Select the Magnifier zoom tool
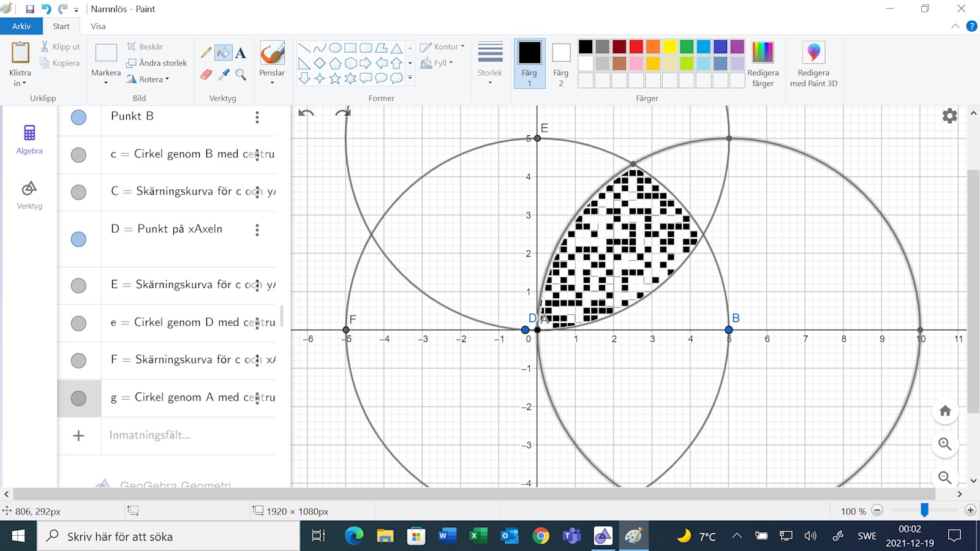The width and height of the screenshot is (980, 551). [241, 75]
